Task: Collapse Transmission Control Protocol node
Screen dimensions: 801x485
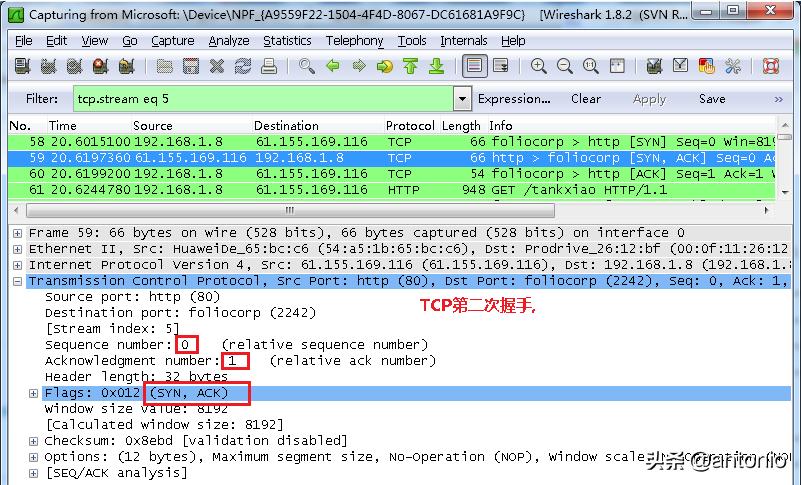Action: (x=17, y=281)
